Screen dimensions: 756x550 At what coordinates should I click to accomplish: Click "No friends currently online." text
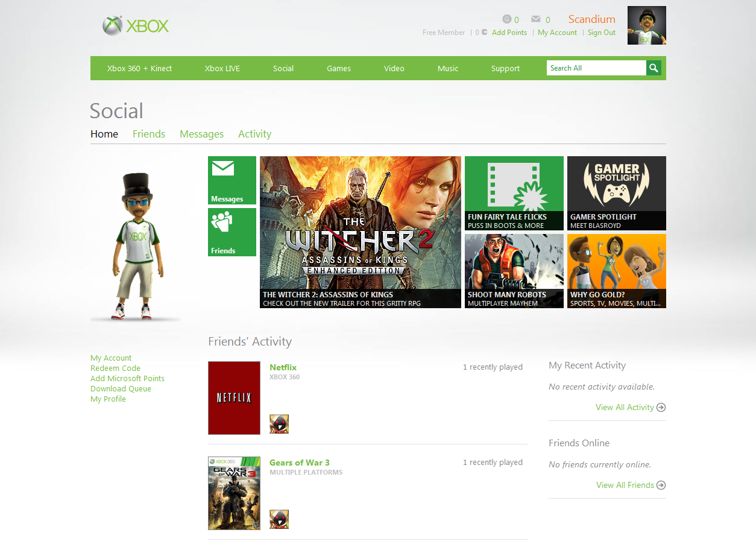pos(600,464)
